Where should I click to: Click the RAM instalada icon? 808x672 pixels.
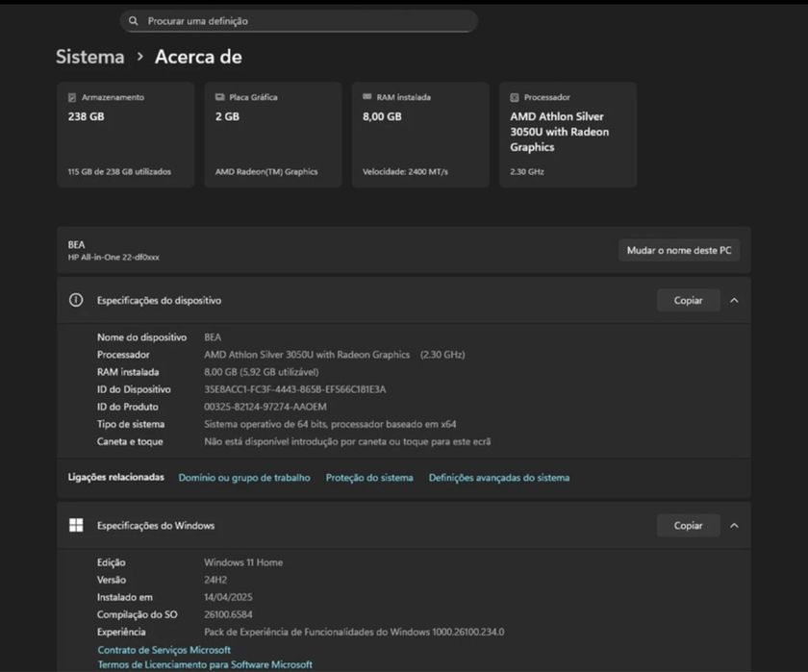[x=366, y=97]
